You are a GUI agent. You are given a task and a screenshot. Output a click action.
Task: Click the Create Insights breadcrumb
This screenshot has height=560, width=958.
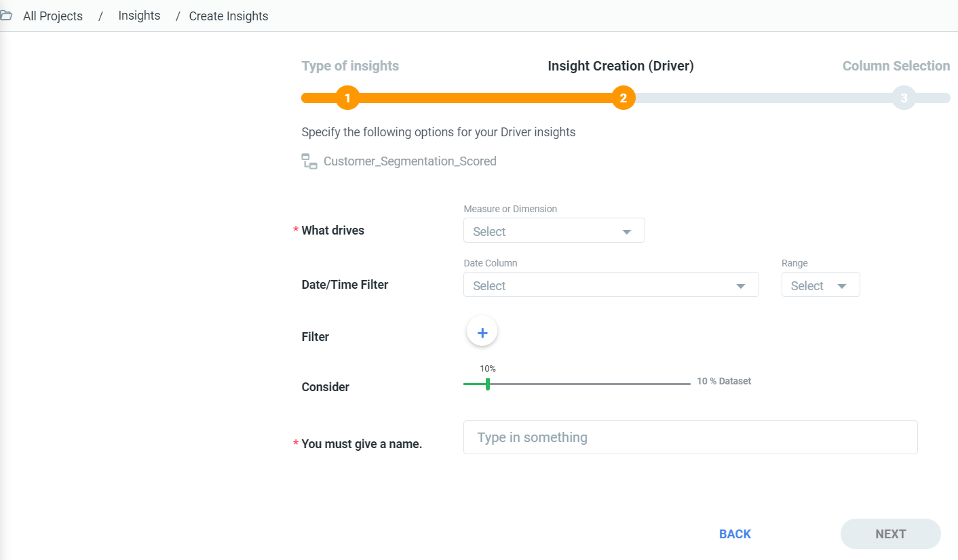pos(229,16)
